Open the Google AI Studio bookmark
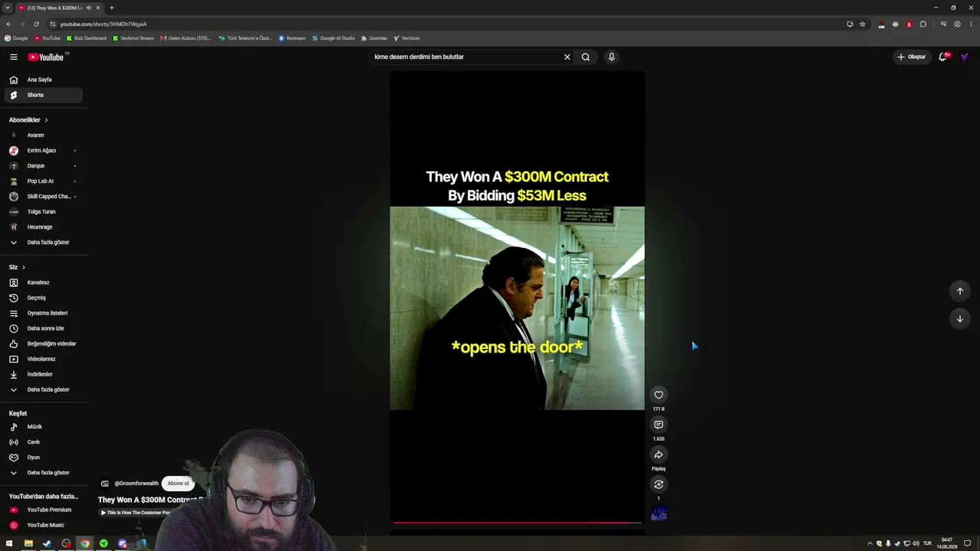 [x=334, y=38]
